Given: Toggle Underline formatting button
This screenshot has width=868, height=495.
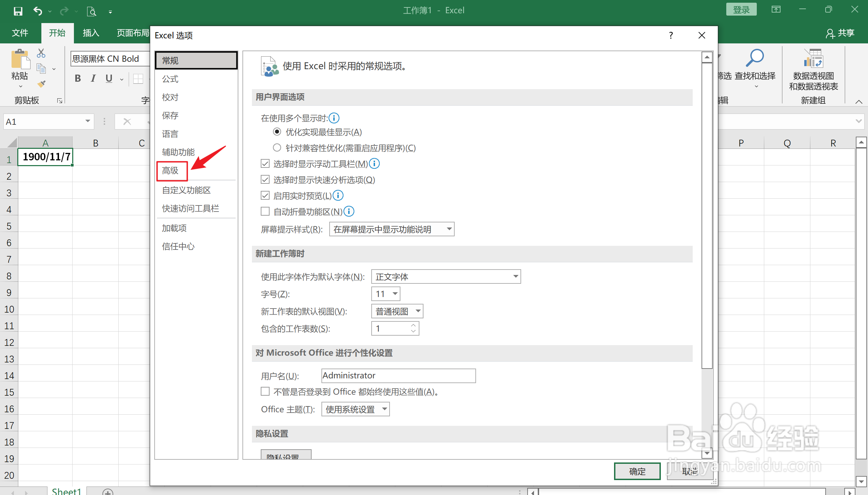Looking at the screenshot, I should [x=109, y=79].
